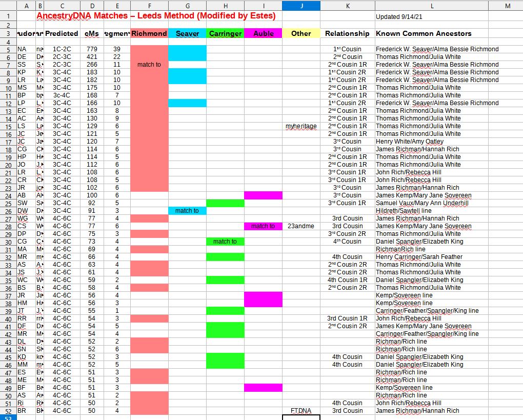Viewport: 523px width, 420px height.
Task: Click the 'match to' cell in Richmond column
Action: point(149,65)
